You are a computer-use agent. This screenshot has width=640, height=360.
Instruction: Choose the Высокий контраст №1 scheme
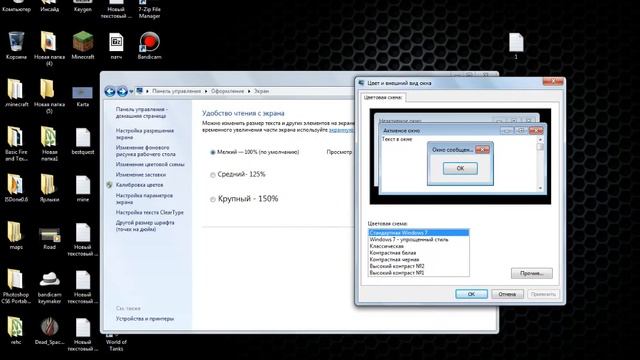tap(418, 273)
